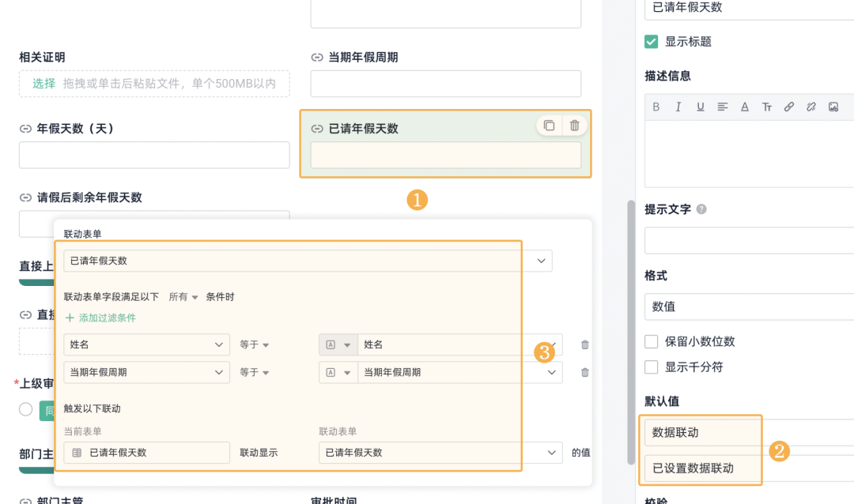Insert a hyperlink in description editor
The height and width of the screenshot is (504, 854).
point(788,107)
